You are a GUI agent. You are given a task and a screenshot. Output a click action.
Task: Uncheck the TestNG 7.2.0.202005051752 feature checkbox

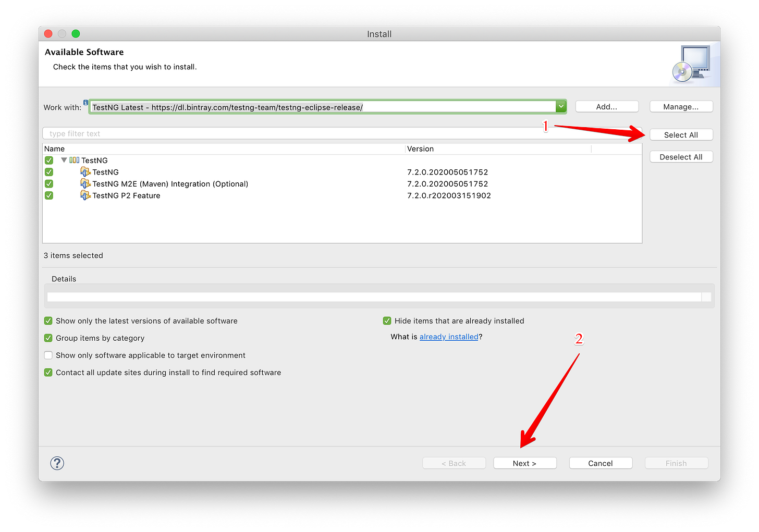49,172
